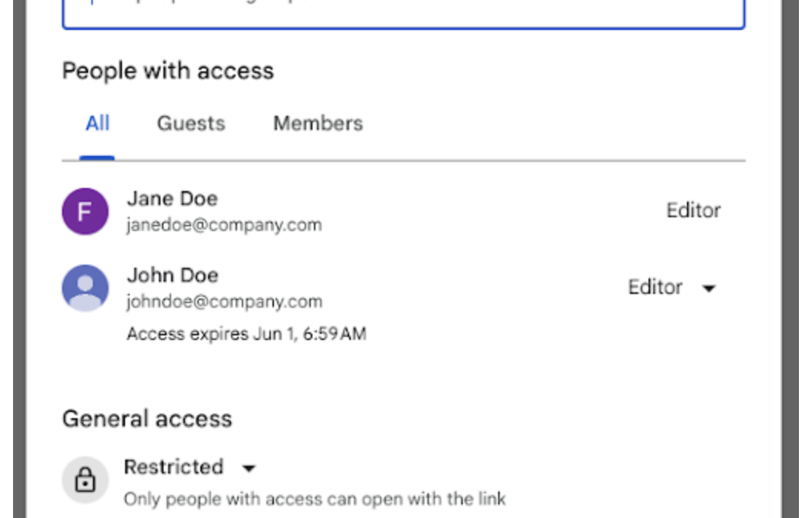Click the John Doe name entry
This screenshot has height=518, width=812.
pos(173,275)
